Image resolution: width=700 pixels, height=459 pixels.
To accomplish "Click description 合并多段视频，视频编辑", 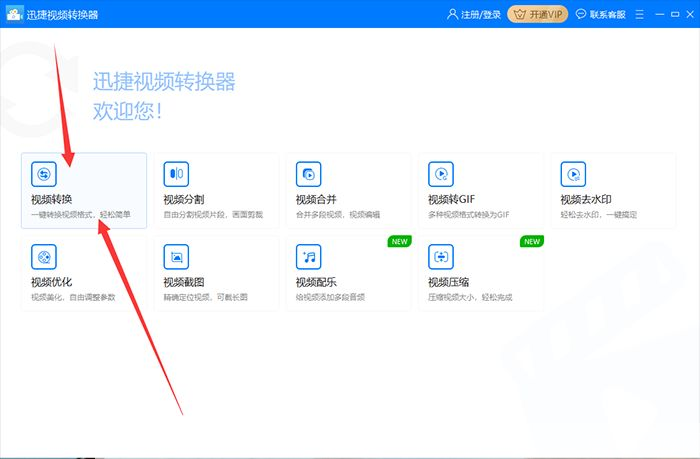I will pyautogui.click(x=338, y=214).
